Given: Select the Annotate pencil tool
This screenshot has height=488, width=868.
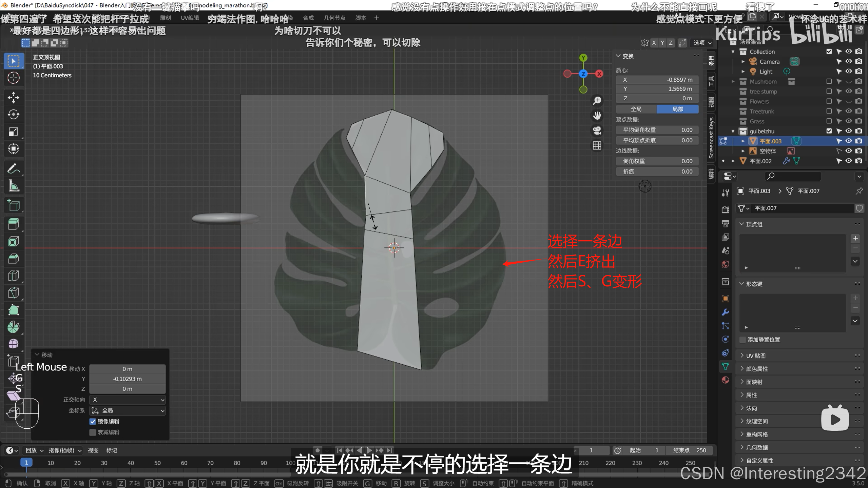Looking at the screenshot, I should (14, 168).
